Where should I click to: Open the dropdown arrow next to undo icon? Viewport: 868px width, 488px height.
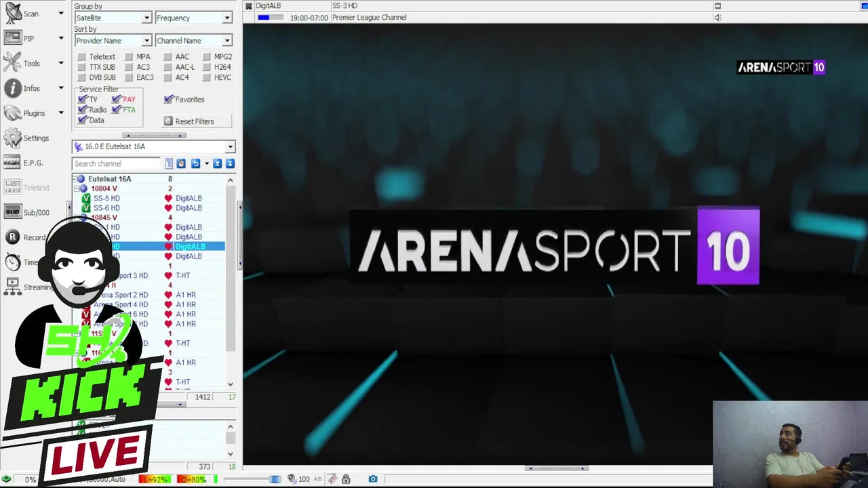pos(206,163)
